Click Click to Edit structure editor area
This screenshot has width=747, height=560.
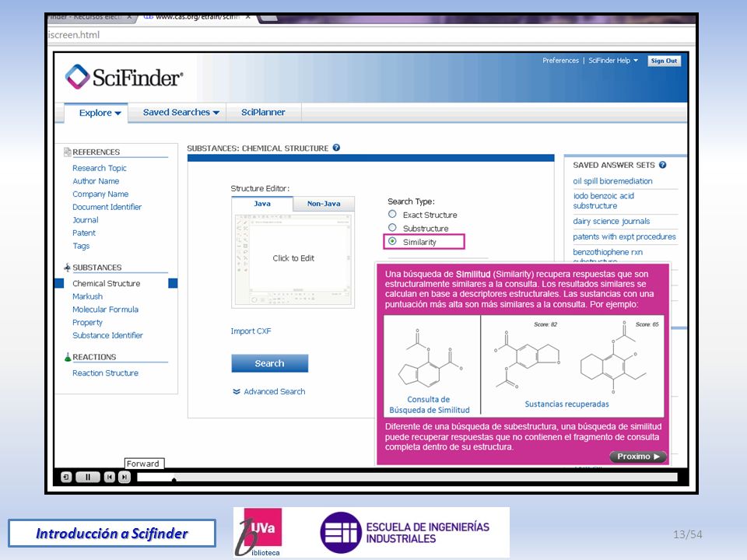(293, 258)
